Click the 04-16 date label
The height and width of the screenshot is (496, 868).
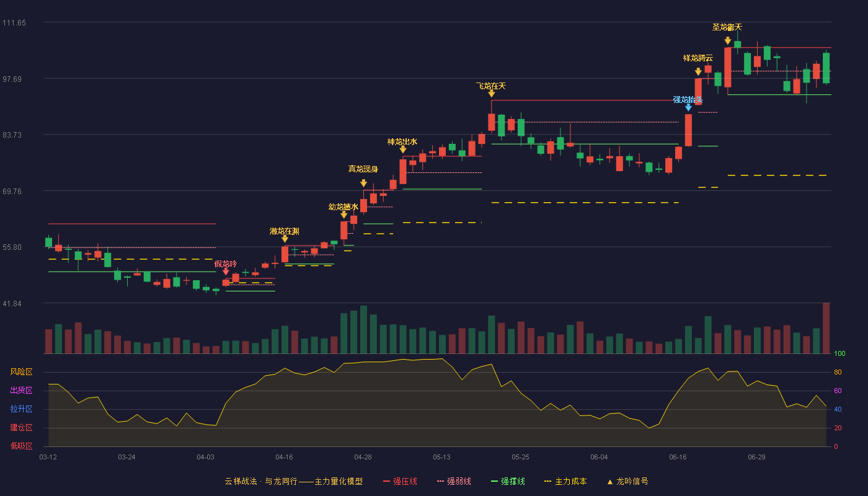pyautogui.click(x=284, y=457)
